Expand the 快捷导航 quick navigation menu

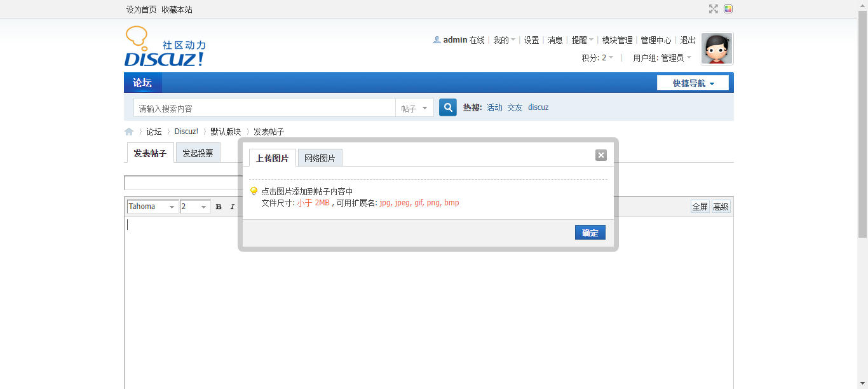[693, 83]
